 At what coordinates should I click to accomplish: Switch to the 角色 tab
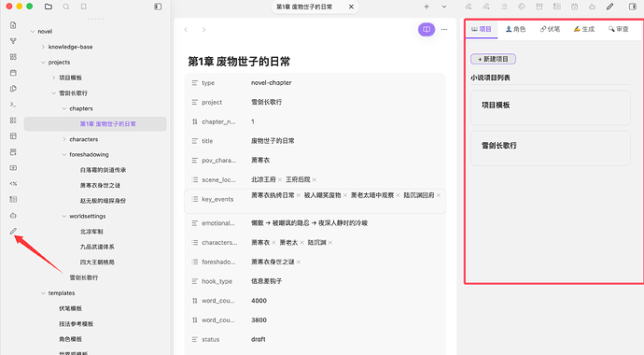point(515,29)
